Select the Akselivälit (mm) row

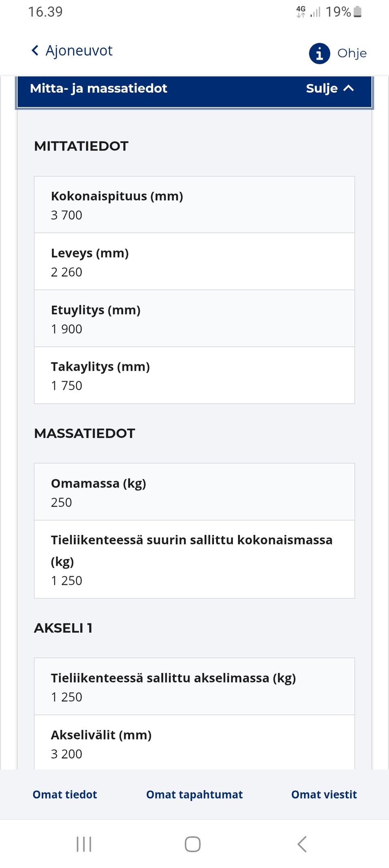click(x=194, y=742)
